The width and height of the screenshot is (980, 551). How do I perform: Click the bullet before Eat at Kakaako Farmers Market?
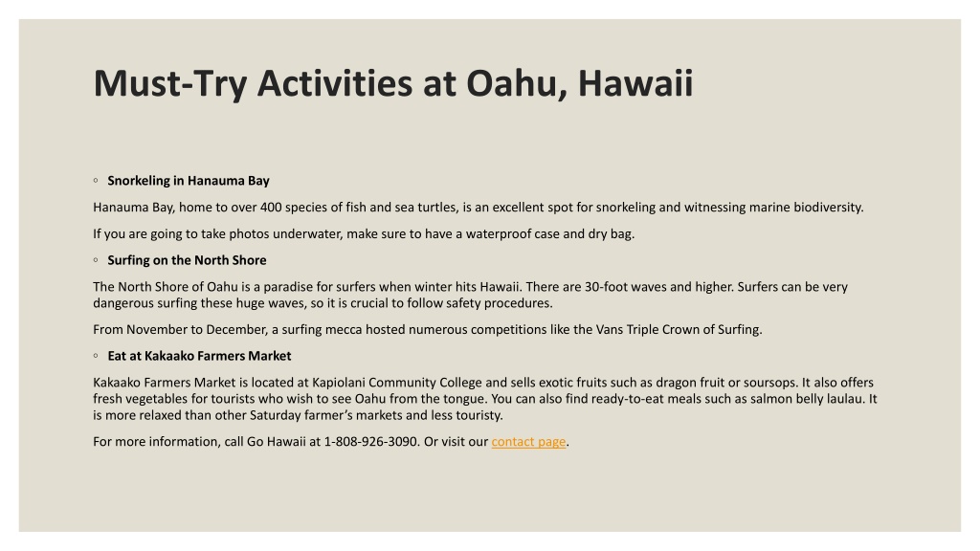coord(96,356)
